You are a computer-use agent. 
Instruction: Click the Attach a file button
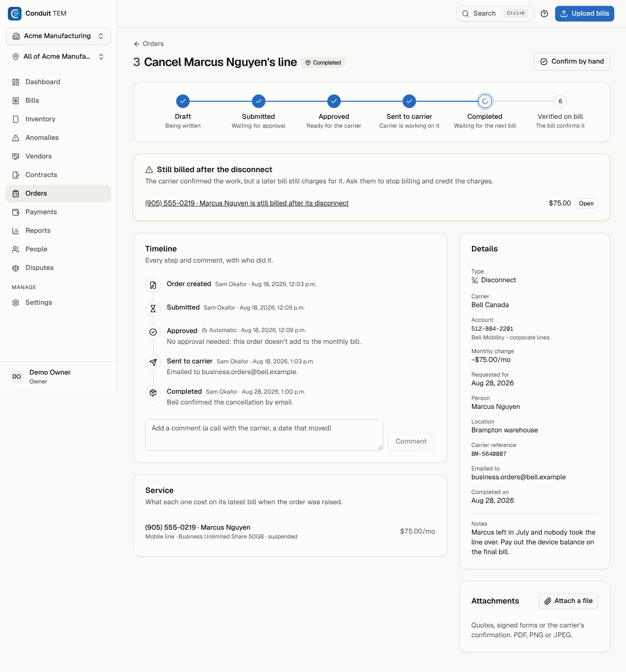click(568, 601)
